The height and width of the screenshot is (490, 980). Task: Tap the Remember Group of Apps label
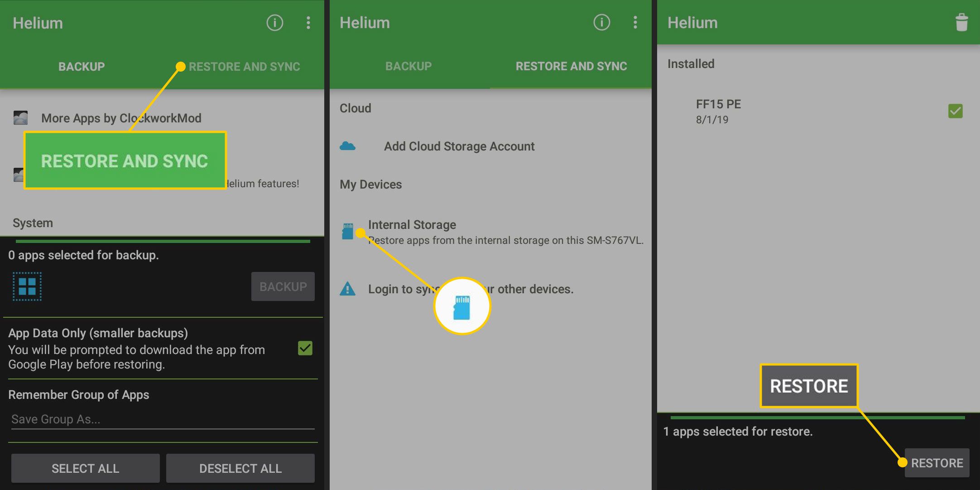pyautogui.click(x=79, y=395)
